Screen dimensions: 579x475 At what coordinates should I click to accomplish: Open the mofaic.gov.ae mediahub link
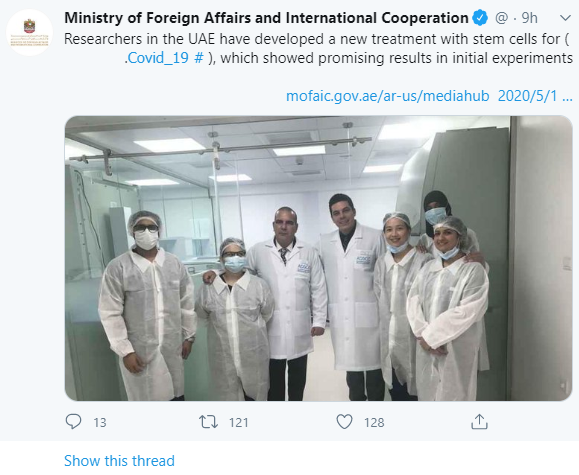(x=388, y=96)
